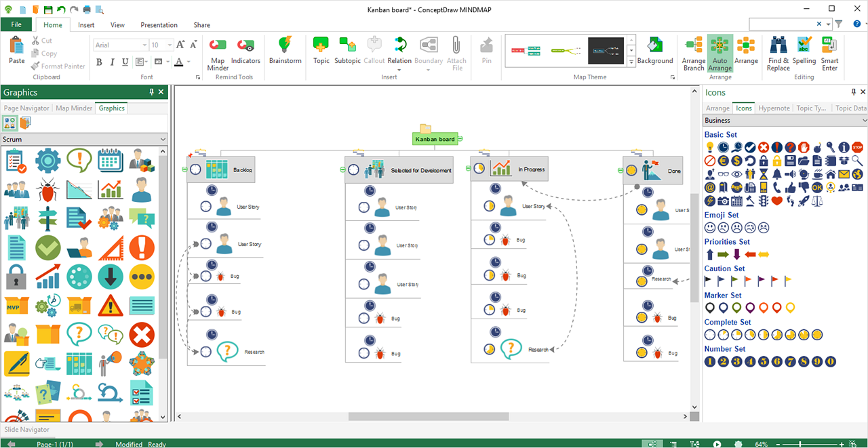Open the Hypernote panel tab

tap(774, 108)
